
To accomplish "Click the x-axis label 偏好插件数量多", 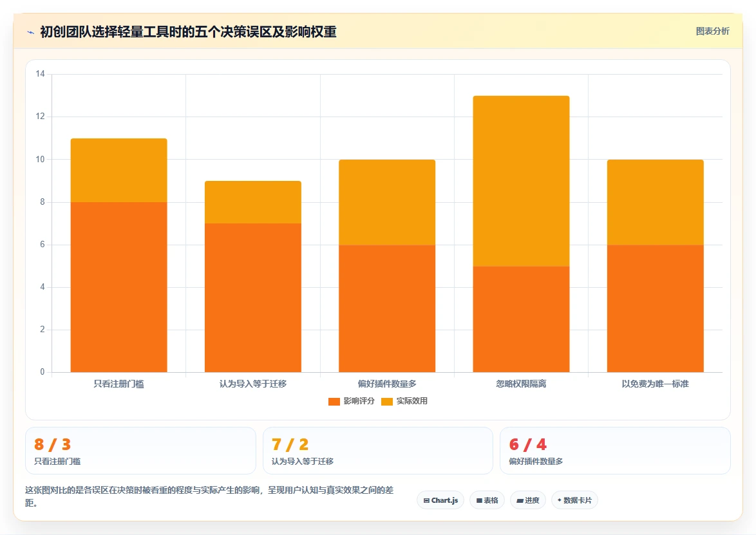I will tap(387, 384).
